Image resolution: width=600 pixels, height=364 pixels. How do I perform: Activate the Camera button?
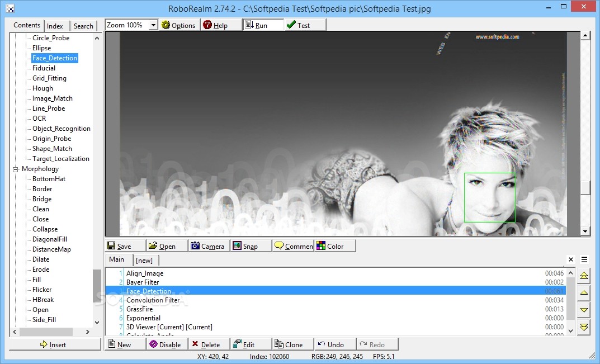(x=209, y=246)
